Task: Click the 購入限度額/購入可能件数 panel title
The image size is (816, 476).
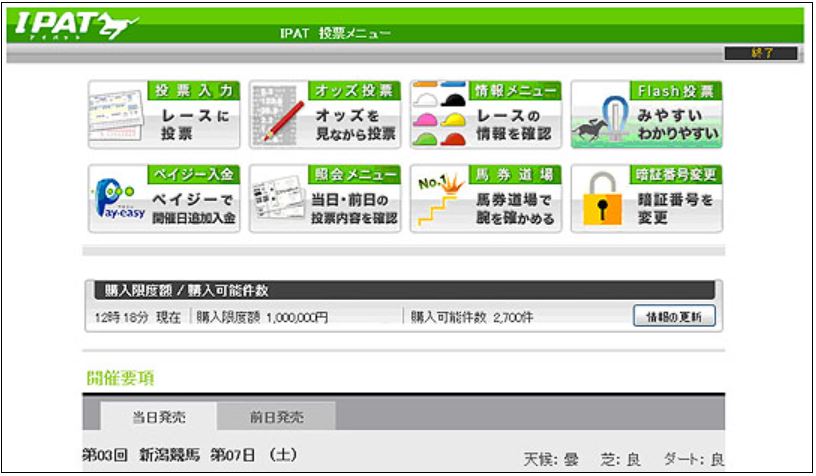Action: pyautogui.click(x=186, y=290)
